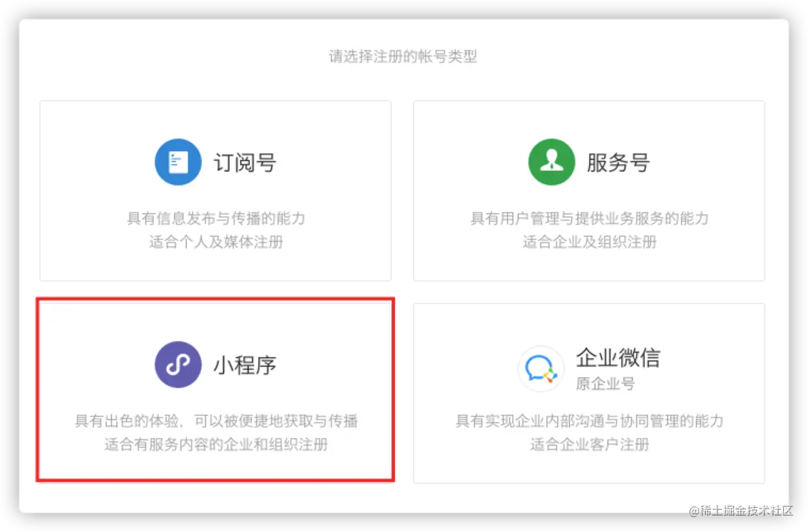Viewport: 808px width, 532px height.
Task: Click 适合企业及组织注册 text
Action: pos(589,242)
